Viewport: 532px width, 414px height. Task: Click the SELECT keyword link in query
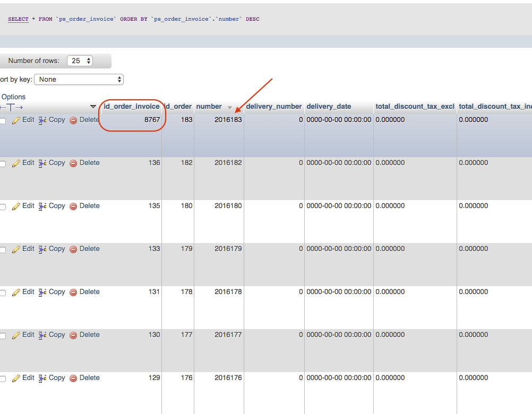click(x=18, y=19)
